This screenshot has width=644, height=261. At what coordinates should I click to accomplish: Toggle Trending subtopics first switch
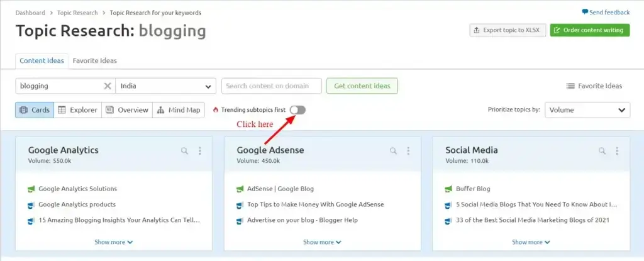point(297,109)
